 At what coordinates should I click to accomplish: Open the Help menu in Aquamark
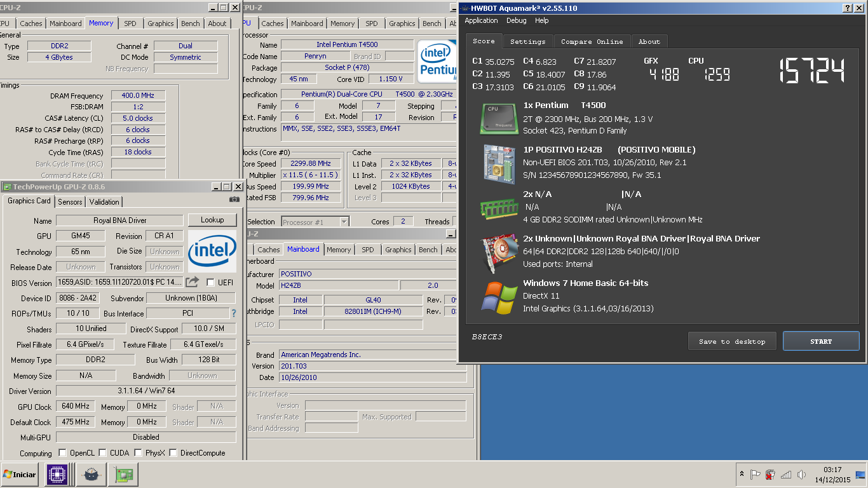click(x=541, y=20)
